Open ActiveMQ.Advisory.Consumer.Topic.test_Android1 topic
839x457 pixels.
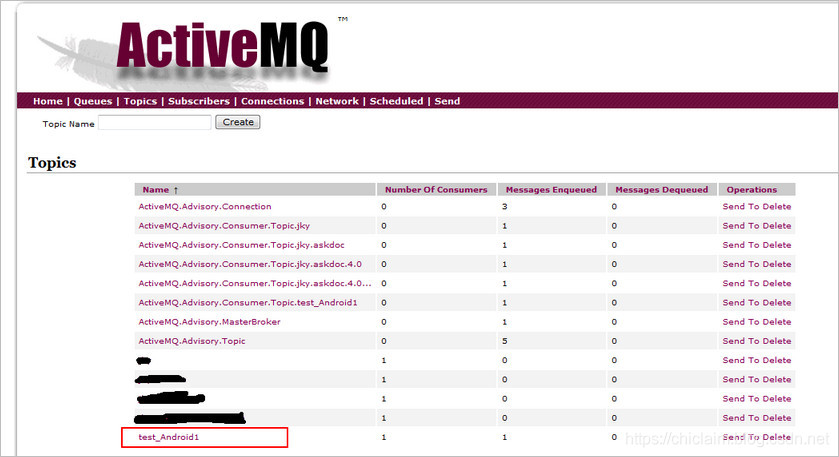click(248, 303)
